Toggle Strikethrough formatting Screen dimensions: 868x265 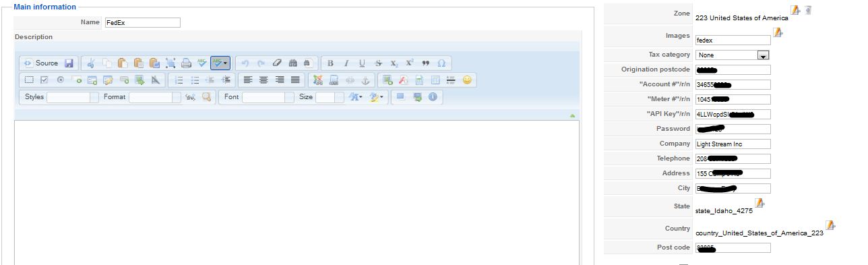point(378,63)
